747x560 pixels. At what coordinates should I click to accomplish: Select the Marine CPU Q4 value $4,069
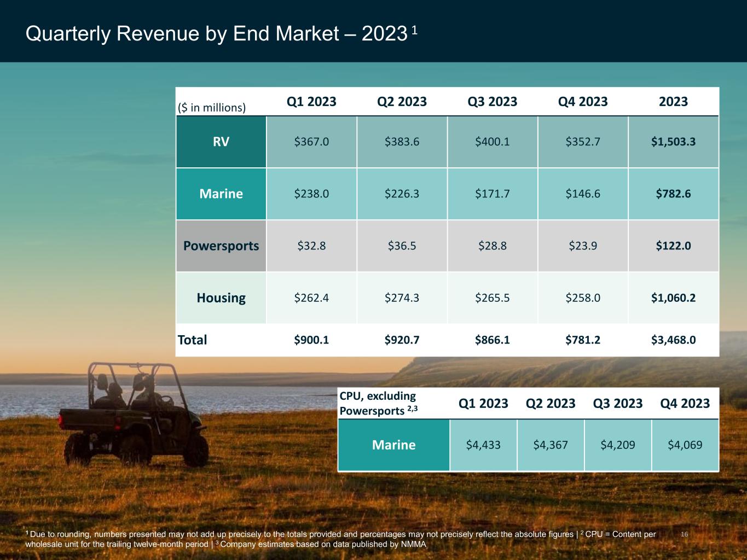[685, 445]
